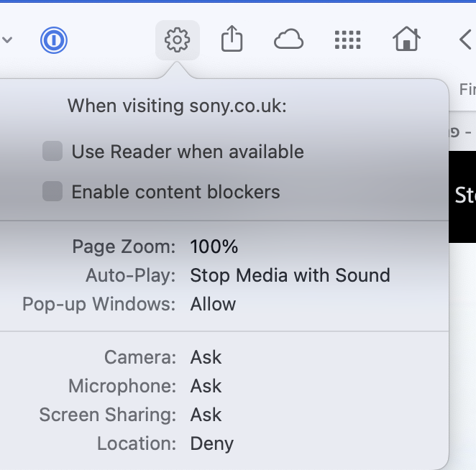This screenshot has height=470, width=476.
Task: Close the website settings gear popover
Action: [x=177, y=40]
